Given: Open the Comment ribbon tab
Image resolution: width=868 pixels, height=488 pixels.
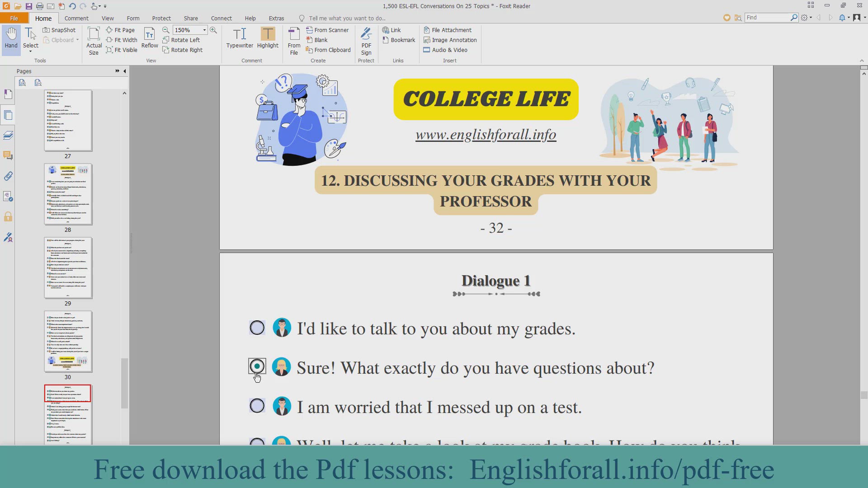Looking at the screenshot, I should click(76, 18).
